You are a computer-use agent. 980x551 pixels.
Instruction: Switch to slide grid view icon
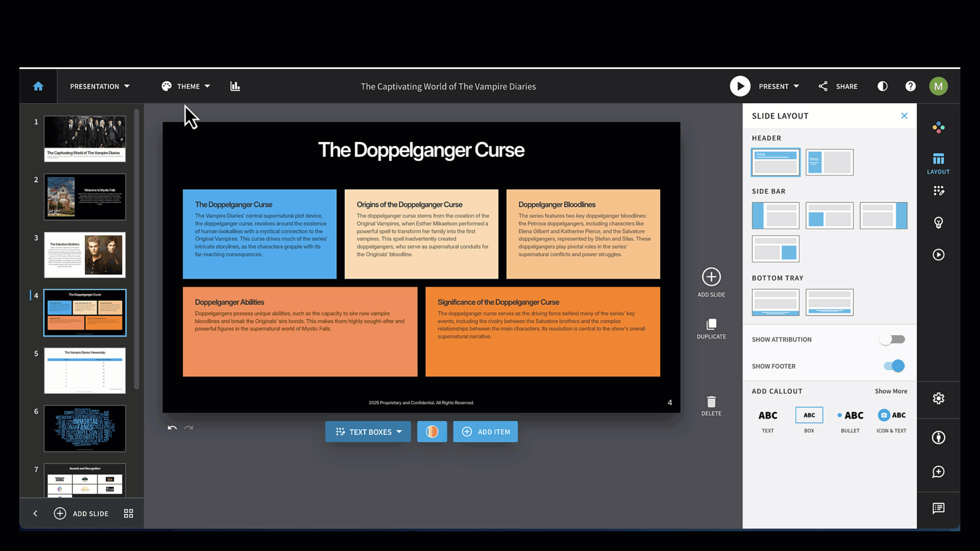[129, 513]
